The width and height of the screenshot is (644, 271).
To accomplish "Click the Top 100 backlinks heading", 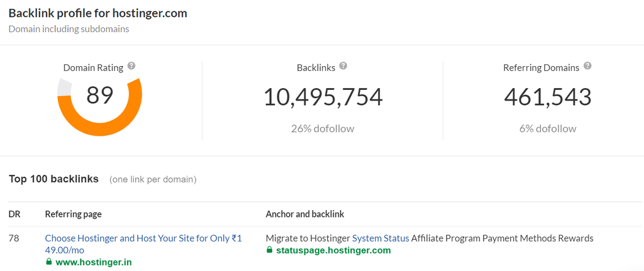I will click(x=53, y=179).
